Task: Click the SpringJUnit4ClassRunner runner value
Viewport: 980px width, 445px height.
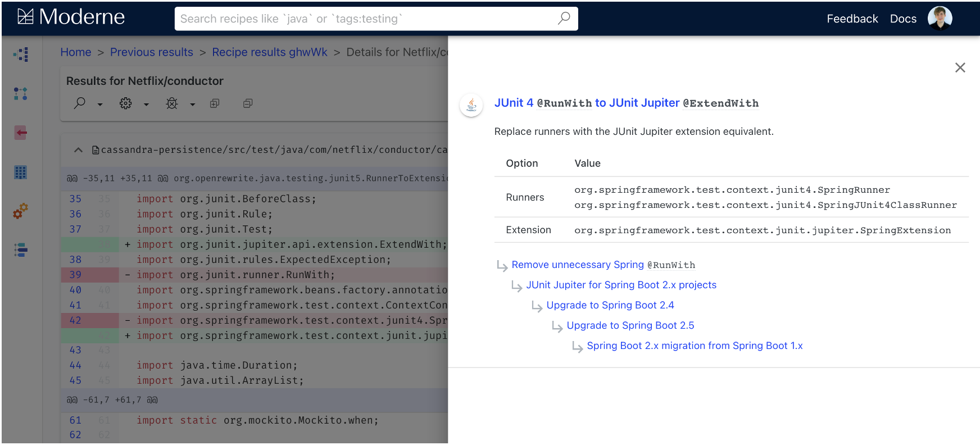Action: click(x=765, y=205)
